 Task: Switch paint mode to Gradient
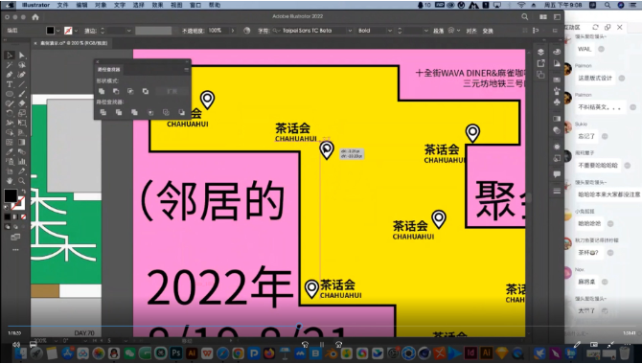point(15,217)
